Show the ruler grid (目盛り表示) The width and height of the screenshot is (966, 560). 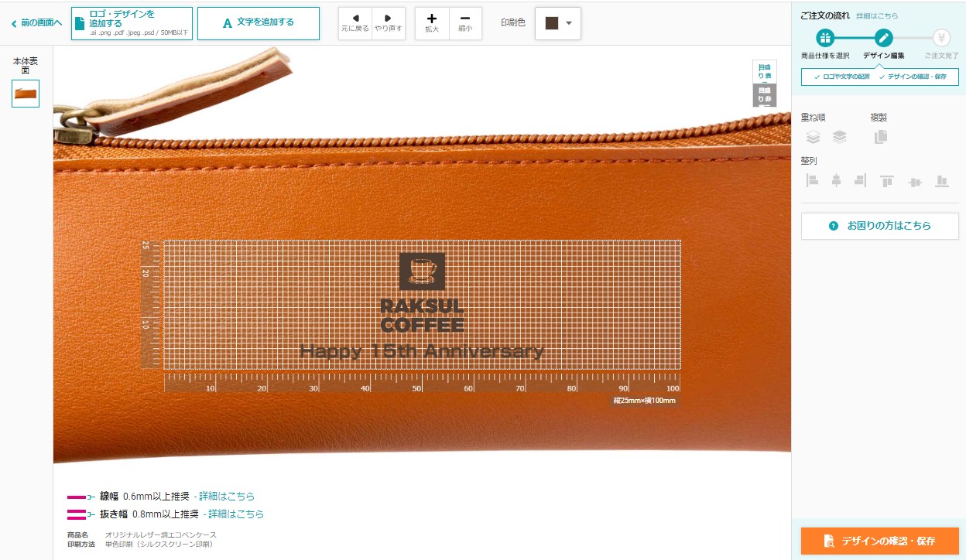point(764,72)
